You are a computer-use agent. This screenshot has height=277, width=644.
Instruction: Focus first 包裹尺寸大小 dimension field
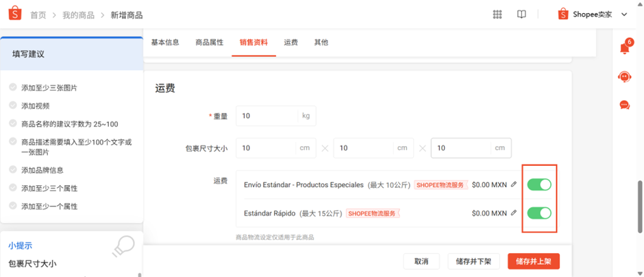click(276, 148)
